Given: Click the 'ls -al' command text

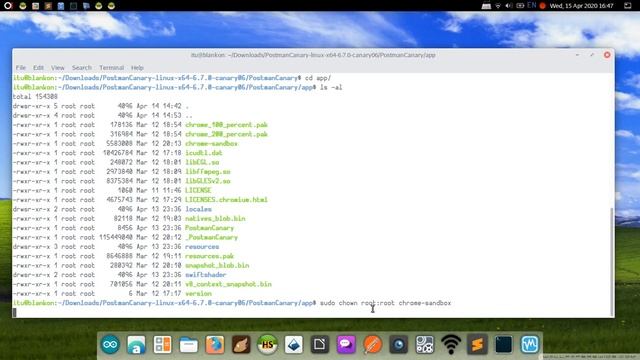Looking at the screenshot, I should click(x=331, y=87).
